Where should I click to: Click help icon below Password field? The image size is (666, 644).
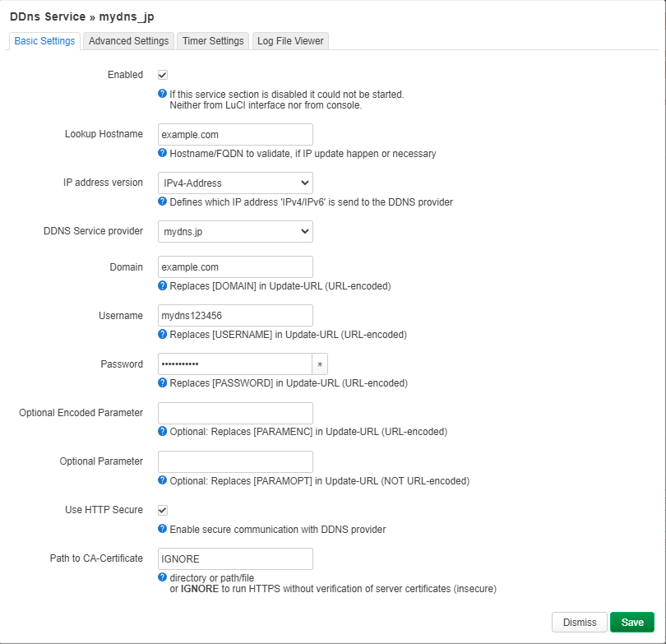pyautogui.click(x=163, y=382)
